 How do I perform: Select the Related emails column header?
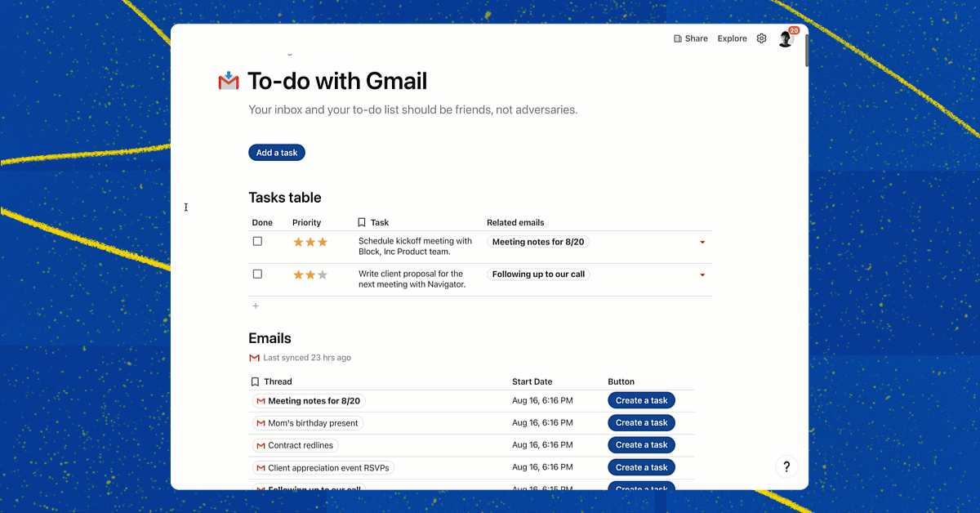[x=515, y=222]
